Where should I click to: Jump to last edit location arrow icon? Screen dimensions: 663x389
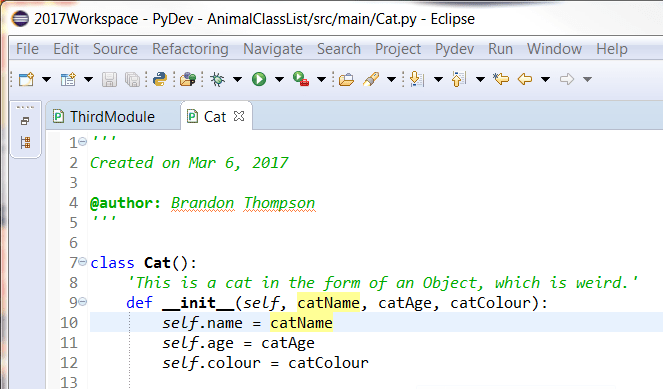[501, 79]
